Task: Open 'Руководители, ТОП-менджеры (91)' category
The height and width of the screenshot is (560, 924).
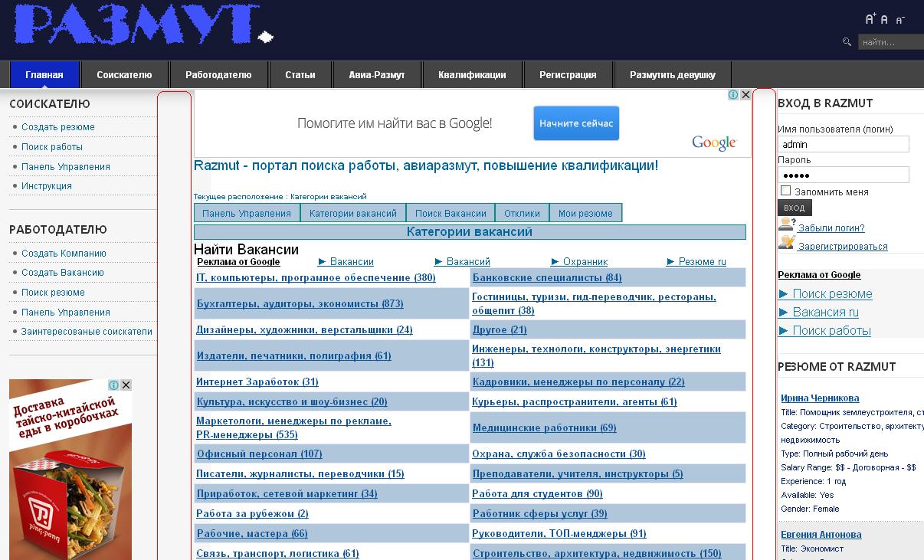Action: [x=559, y=534]
